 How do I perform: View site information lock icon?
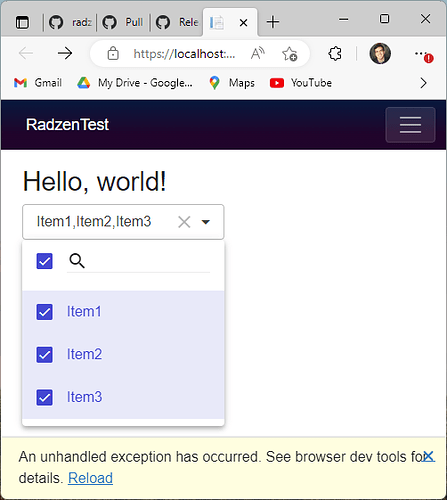[113, 53]
